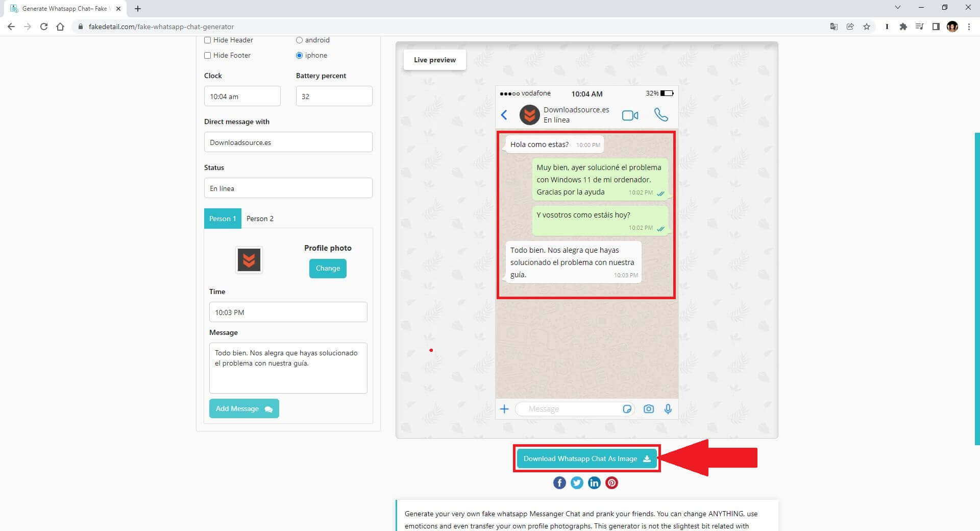Click the Clock input field

[x=242, y=96]
